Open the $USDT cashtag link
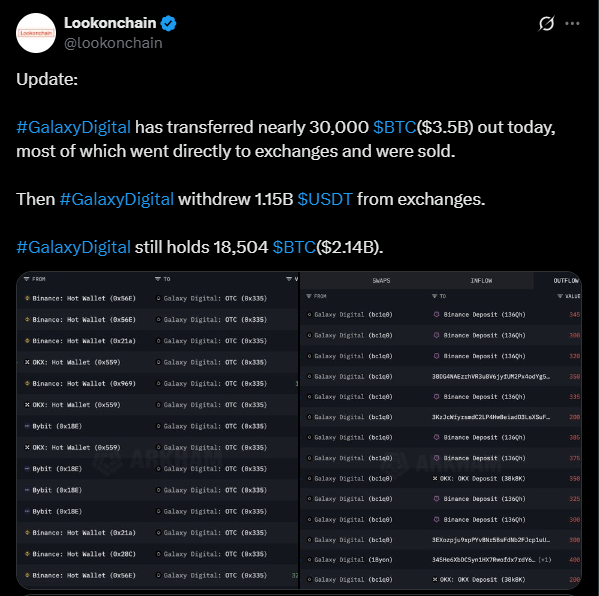 point(325,199)
